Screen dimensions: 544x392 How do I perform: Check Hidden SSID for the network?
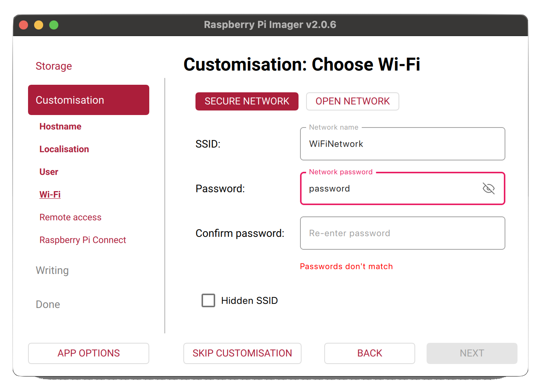coord(208,300)
